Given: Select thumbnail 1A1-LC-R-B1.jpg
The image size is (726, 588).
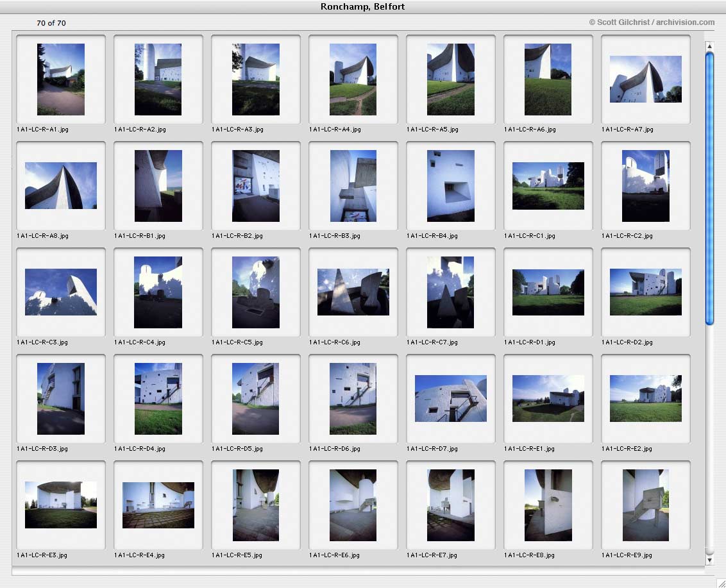Looking at the screenshot, I should 158,186.
